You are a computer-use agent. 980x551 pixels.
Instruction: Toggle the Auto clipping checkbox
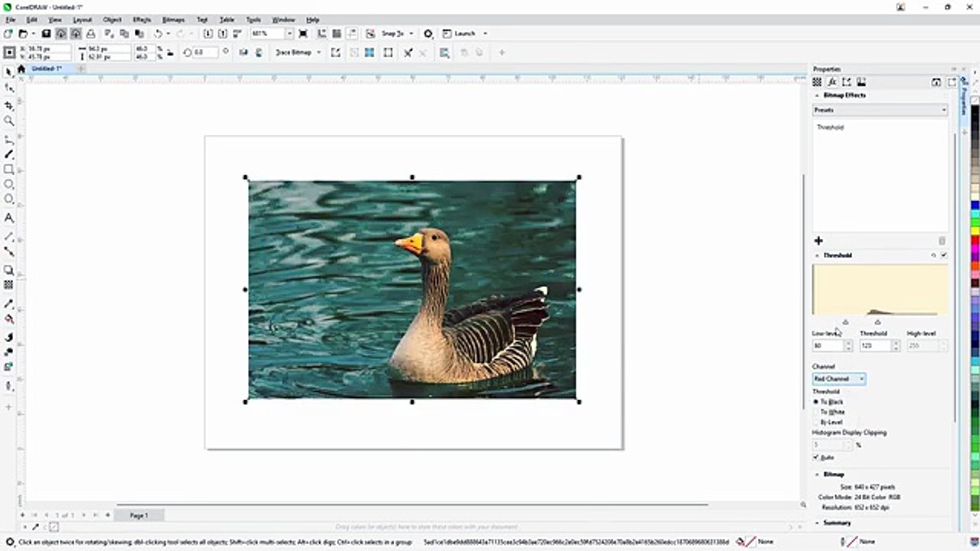[816, 457]
